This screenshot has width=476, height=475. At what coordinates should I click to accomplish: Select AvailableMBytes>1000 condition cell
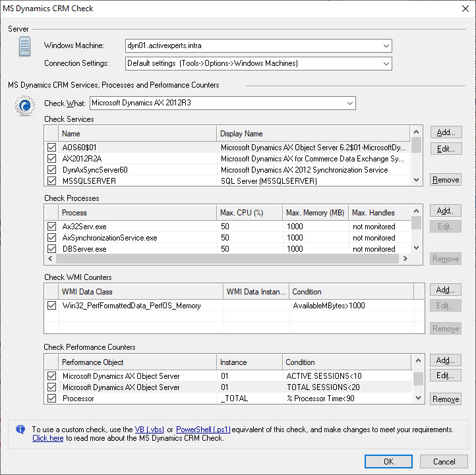point(329,306)
